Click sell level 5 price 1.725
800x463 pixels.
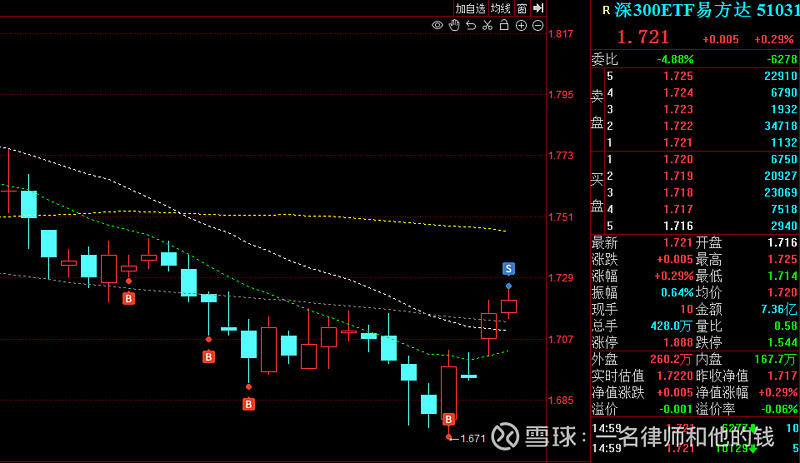tap(678, 76)
